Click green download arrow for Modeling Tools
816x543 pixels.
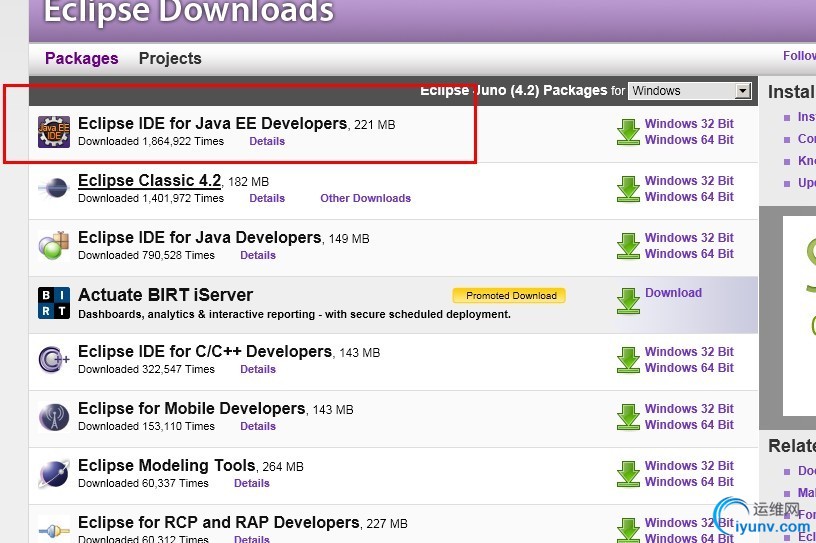click(628, 474)
